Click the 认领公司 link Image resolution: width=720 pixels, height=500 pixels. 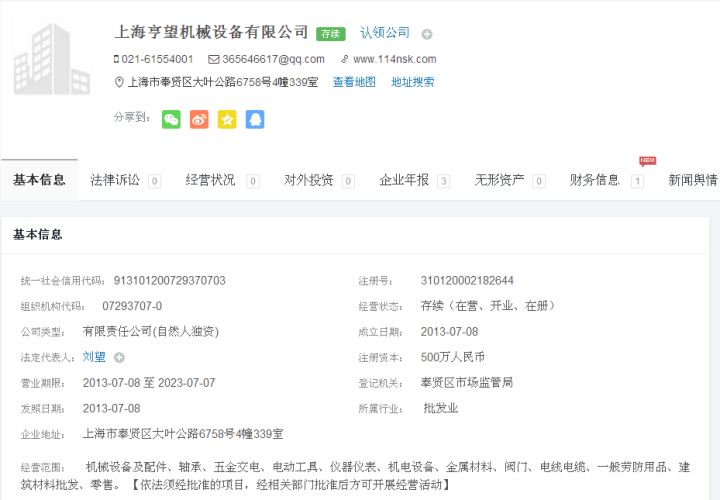(x=385, y=33)
